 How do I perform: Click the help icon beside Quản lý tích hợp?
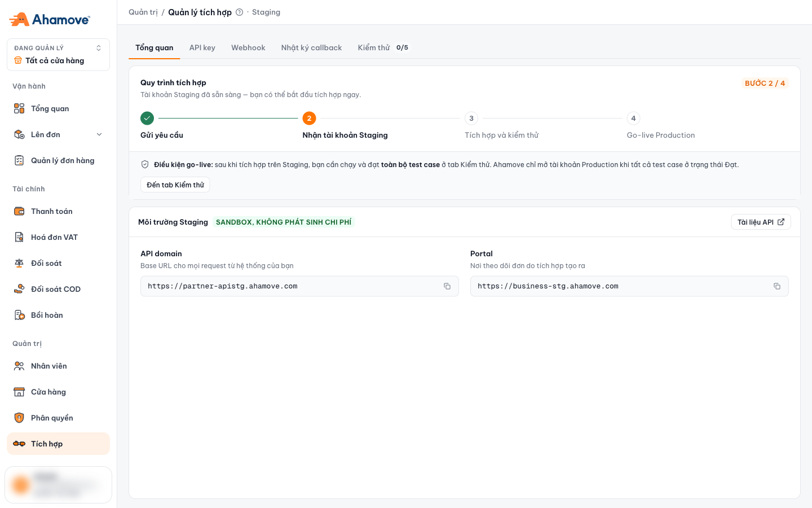point(240,12)
